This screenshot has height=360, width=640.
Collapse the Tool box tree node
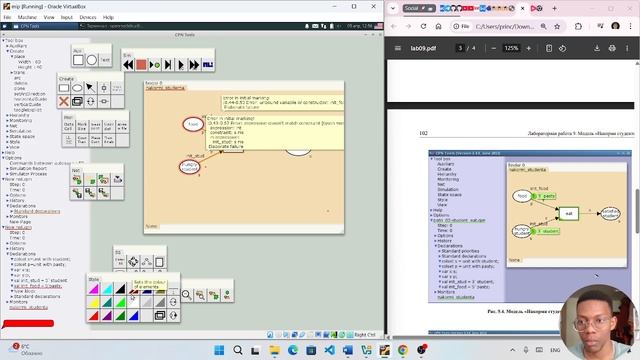tap(4, 40)
